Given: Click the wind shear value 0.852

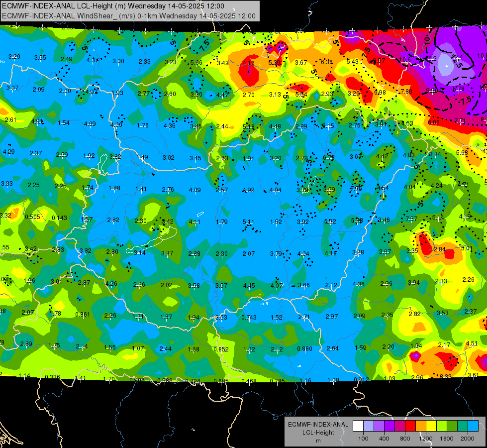Looking at the screenshot, I should click(221, 349).
